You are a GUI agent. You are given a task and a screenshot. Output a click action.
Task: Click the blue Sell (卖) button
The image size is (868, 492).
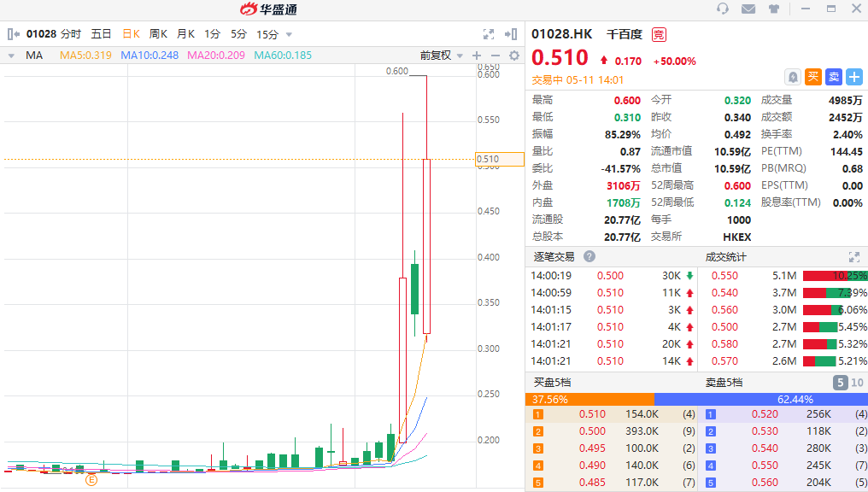click(x=834, y=77)
